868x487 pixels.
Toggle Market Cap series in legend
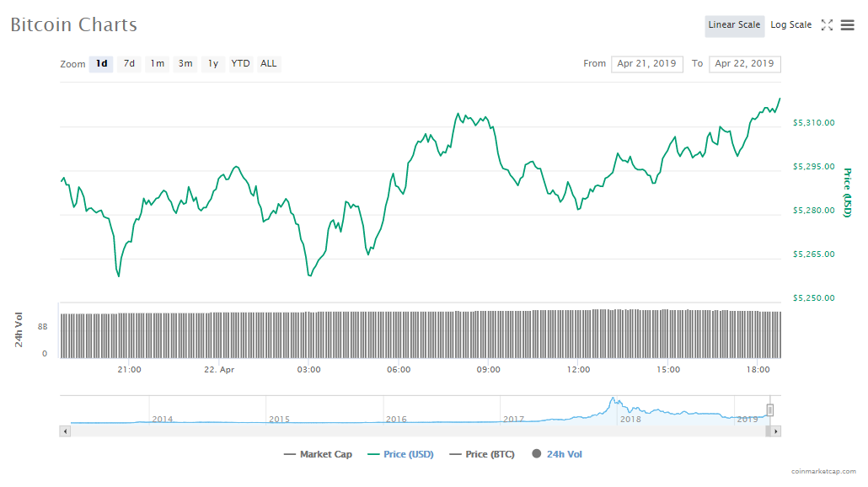319,455
